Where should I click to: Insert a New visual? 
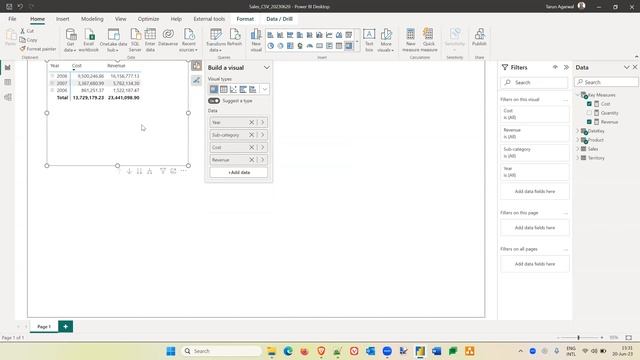point(256,40)
